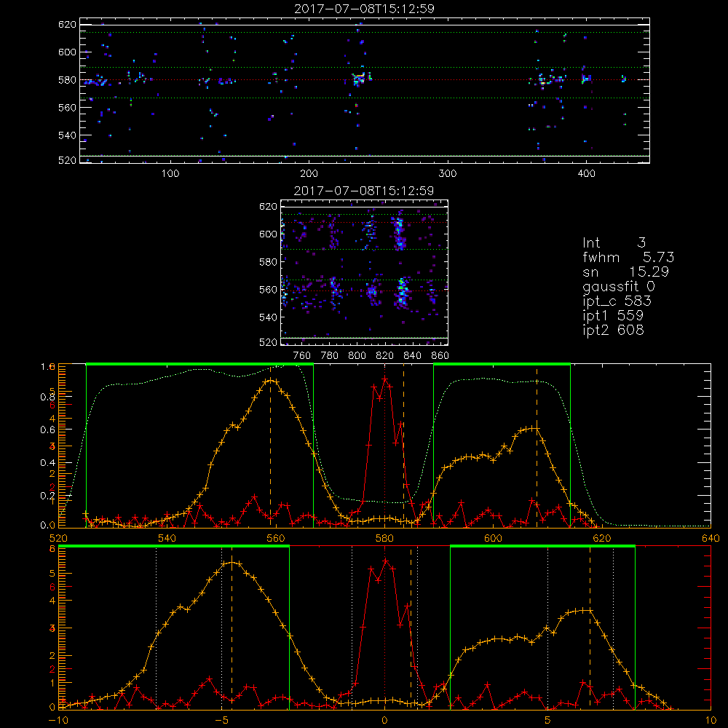
Task: Click the x-axis label 560 on third plot
Action: [276, 539]
